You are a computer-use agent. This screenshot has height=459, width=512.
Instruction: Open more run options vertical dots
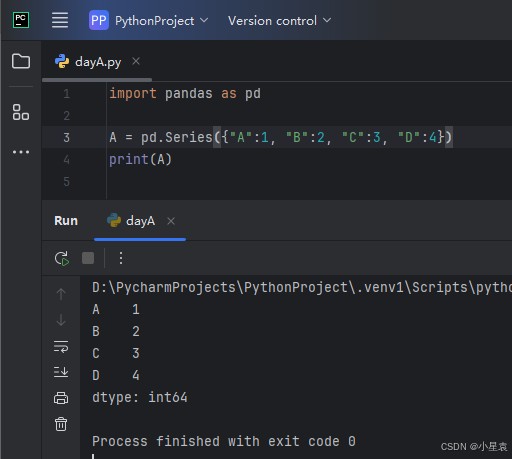pyautogui.click(x=121, y=258)
